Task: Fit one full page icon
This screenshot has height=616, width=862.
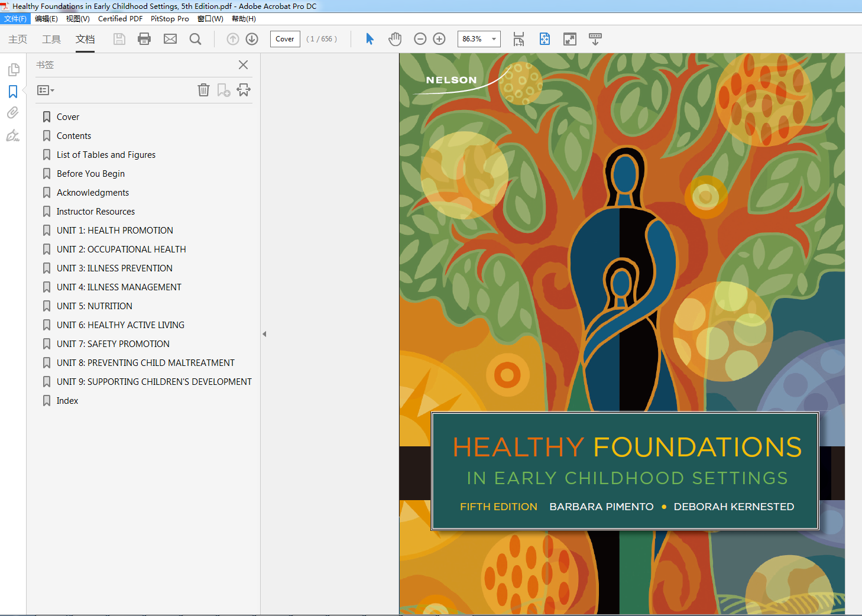Action: click(x=545, y=39)
